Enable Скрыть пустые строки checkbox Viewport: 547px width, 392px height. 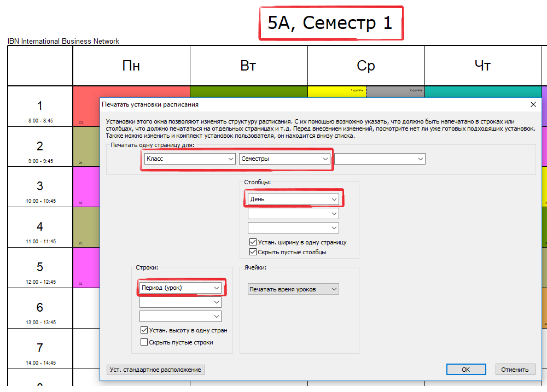point(144,342)
